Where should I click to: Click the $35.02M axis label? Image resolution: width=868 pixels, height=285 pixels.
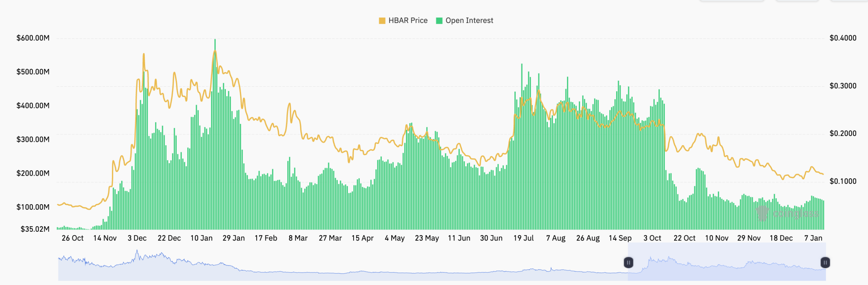(x=35, y=229)
